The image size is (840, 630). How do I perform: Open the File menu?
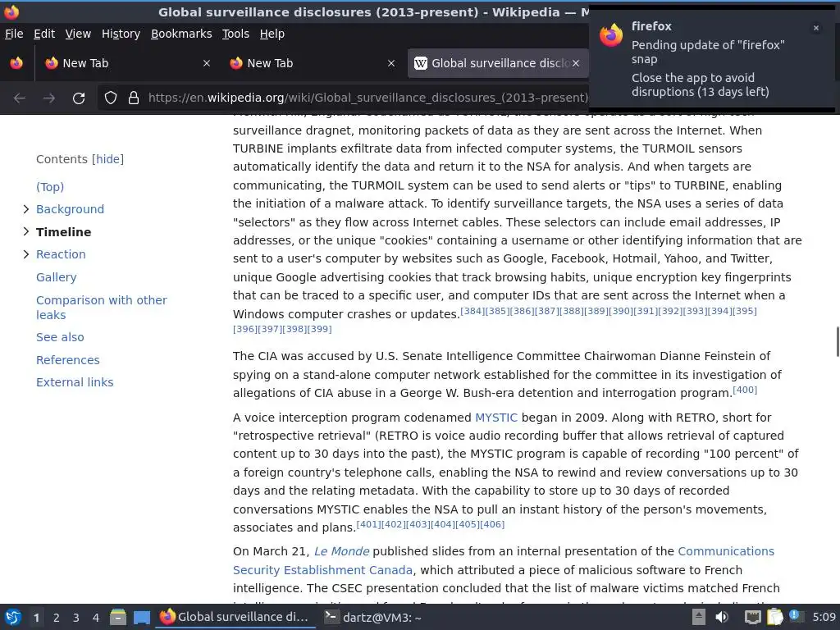(14, 34)
